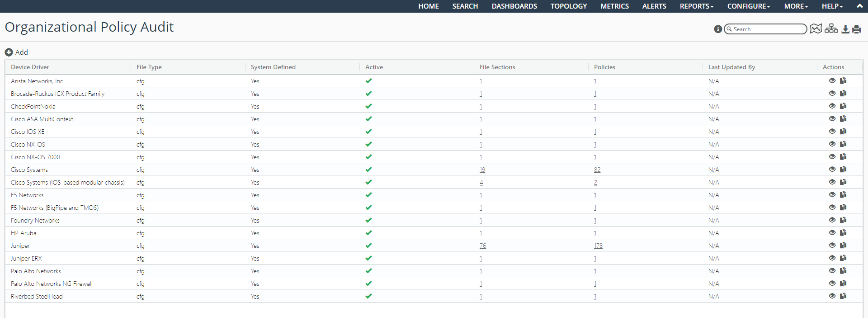Screen dimensions: 868x318
Task: Click the copy icon for Arista Networks row
Action: pyautogui.click(x=843, y=81)
